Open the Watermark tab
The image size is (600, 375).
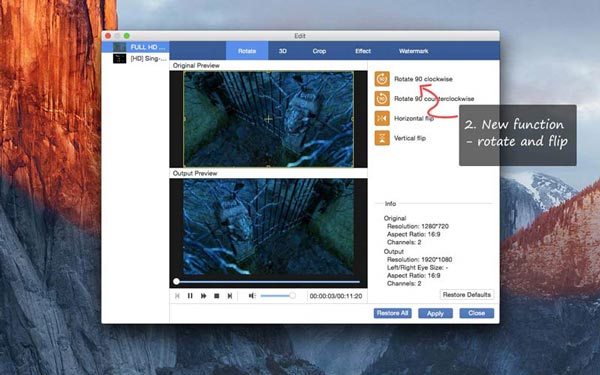click(x=414, y=51)
